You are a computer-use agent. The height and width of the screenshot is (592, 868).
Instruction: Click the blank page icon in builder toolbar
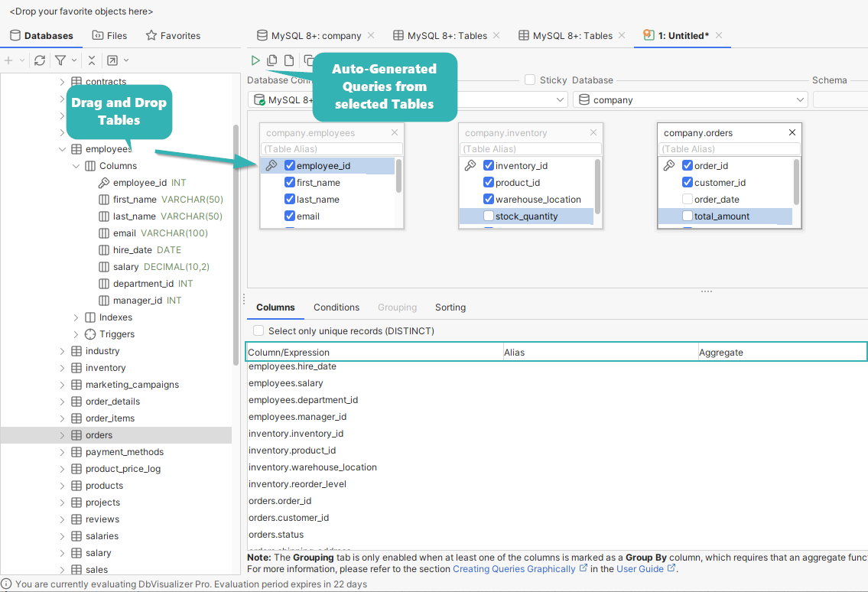point(289,60)
